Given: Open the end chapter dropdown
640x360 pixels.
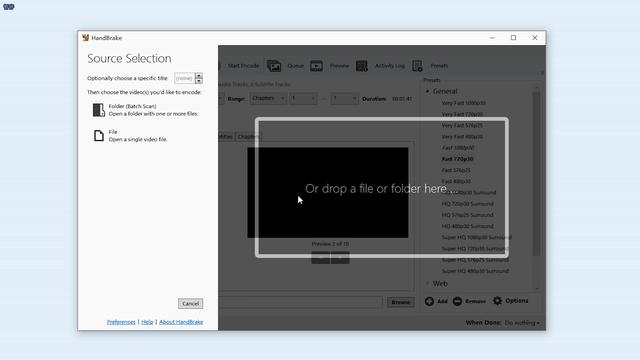Looking at the screenshot, I should [x=344, y=98].
